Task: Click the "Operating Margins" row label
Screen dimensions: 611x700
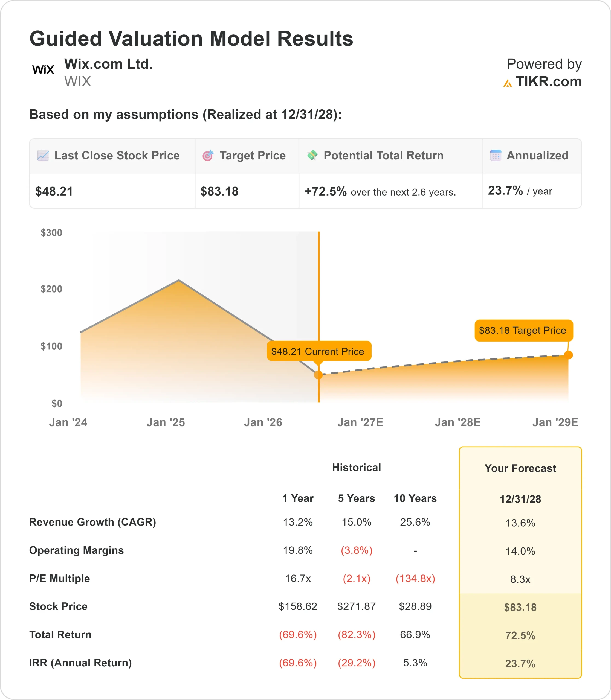Action: [76, 550]
